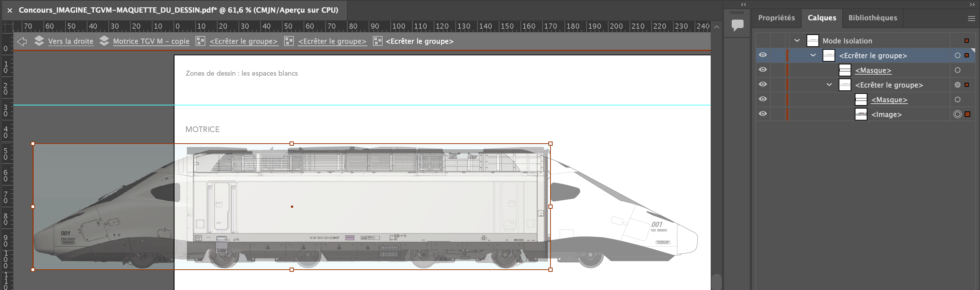The height and width of the screenshot is (290, 980).
Task: Click the ruler origin corner box
Action: click(x=7, y=26)
